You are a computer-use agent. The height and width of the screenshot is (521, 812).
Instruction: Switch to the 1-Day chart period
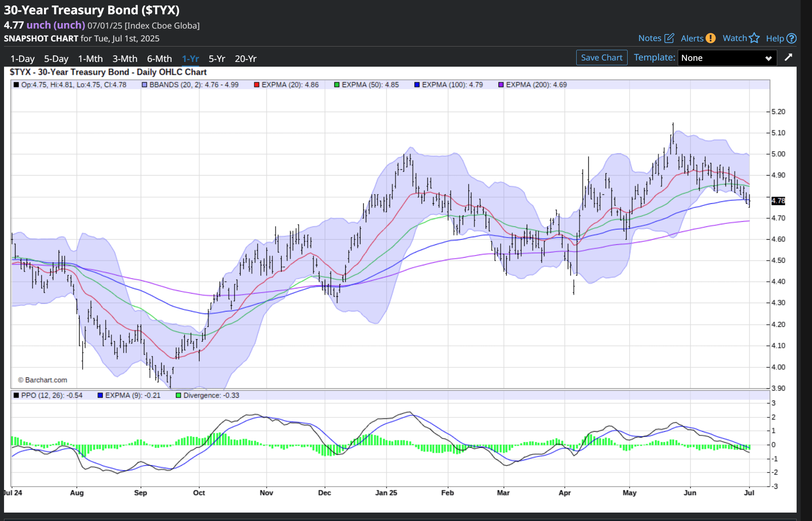[x=22, y=59]
